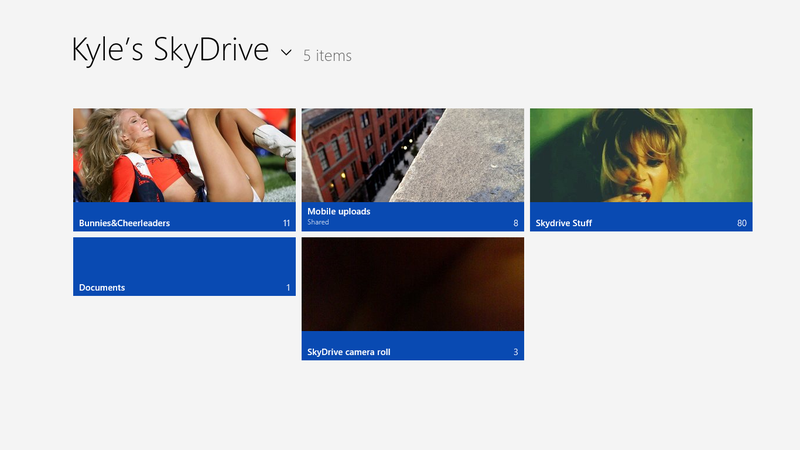Open the Mobile uploads folder thumbnail
The width and height of the screenshot is (800, 450).
pos(413,155)
